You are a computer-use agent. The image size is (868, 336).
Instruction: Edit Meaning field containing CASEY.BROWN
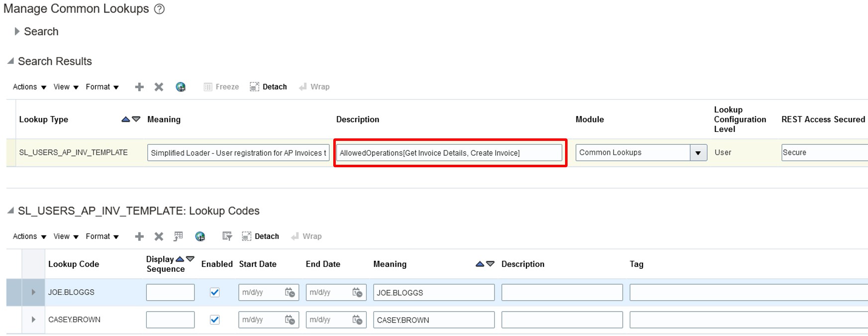click(434, 320)
